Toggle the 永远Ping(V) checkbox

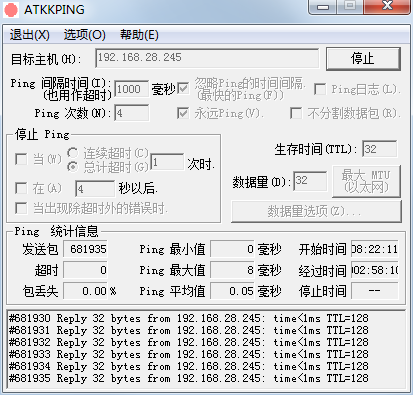pos(183,113)
